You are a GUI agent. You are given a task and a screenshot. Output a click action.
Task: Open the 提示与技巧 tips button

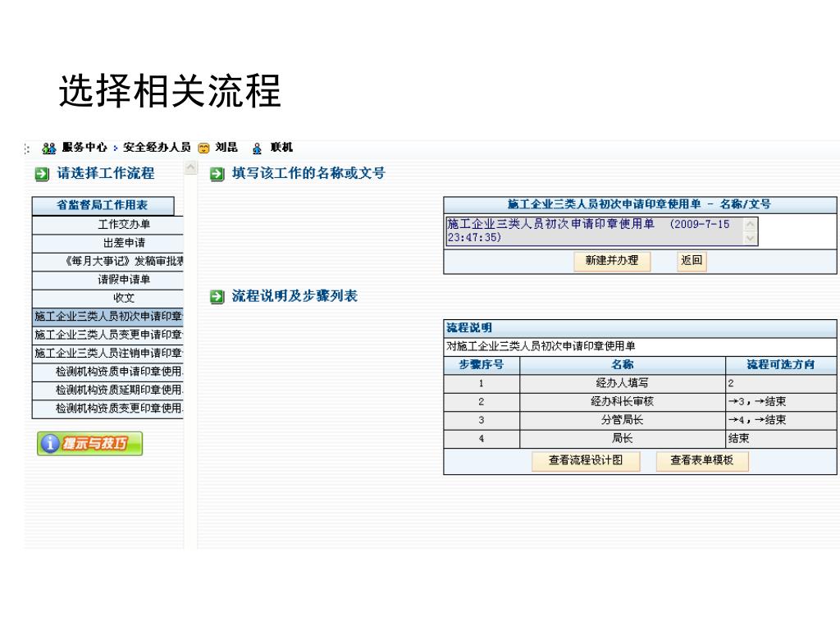89,444
